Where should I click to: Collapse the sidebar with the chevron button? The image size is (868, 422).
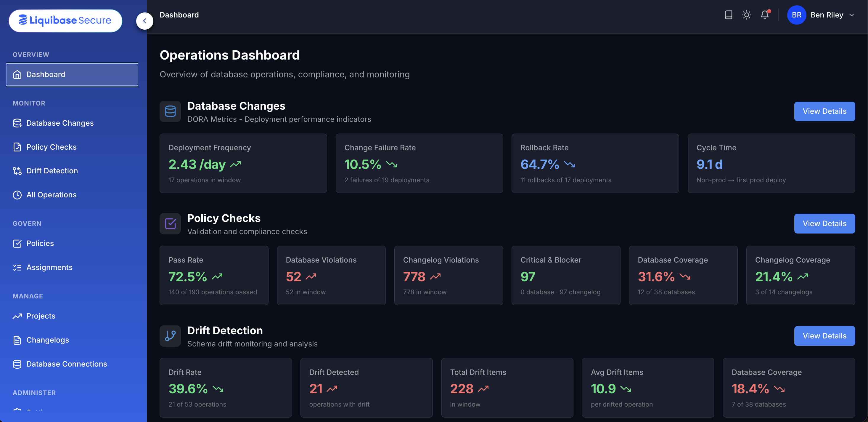(x=144, y=21)
